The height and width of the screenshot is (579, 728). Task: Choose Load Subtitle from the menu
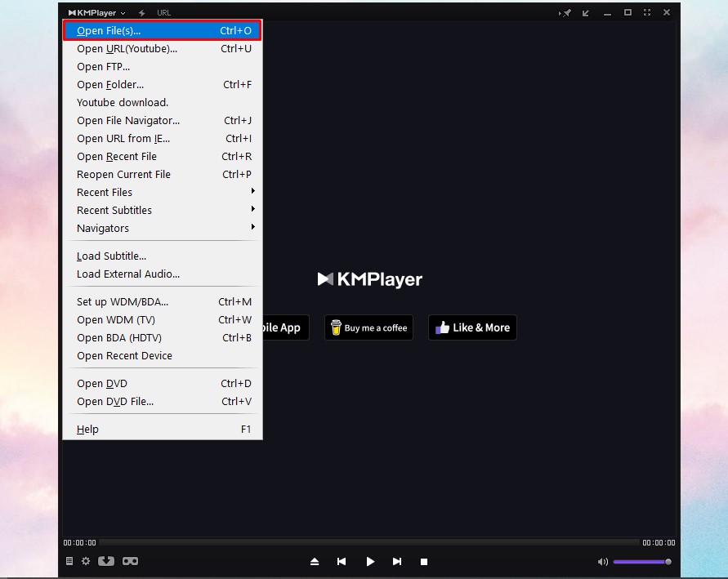tap(111, 256)
